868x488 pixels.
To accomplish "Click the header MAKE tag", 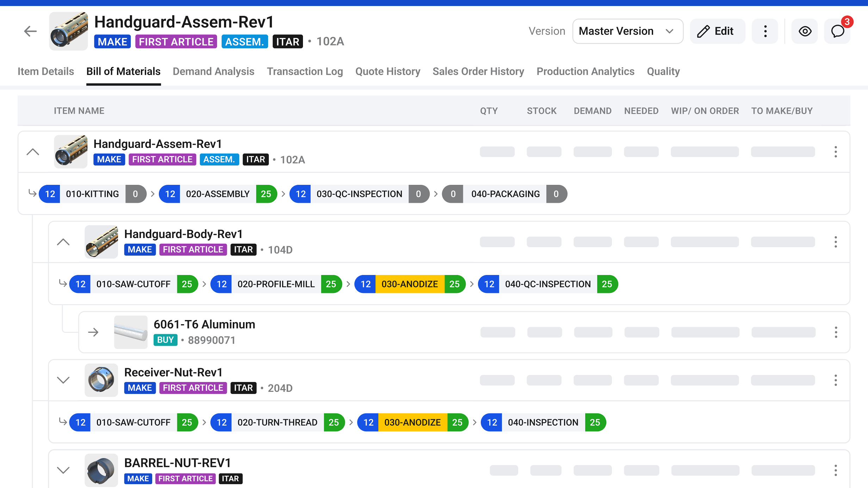I will click(112, 42).
